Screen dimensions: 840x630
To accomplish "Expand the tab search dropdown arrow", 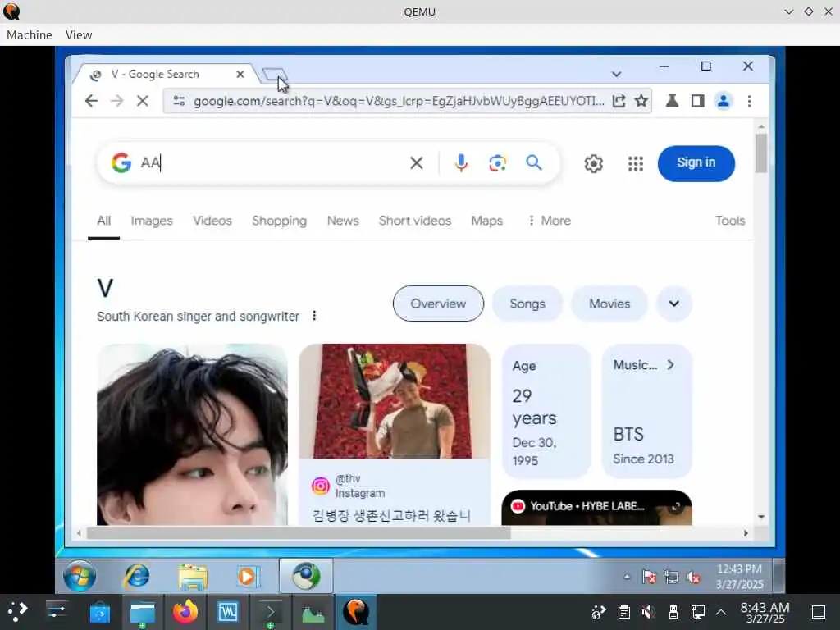I will coord(617,74).
